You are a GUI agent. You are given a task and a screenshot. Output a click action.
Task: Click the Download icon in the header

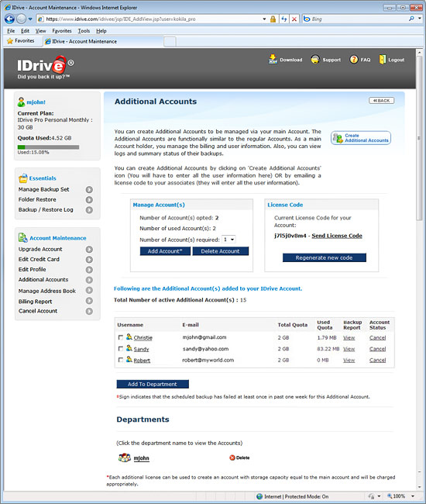273,59
